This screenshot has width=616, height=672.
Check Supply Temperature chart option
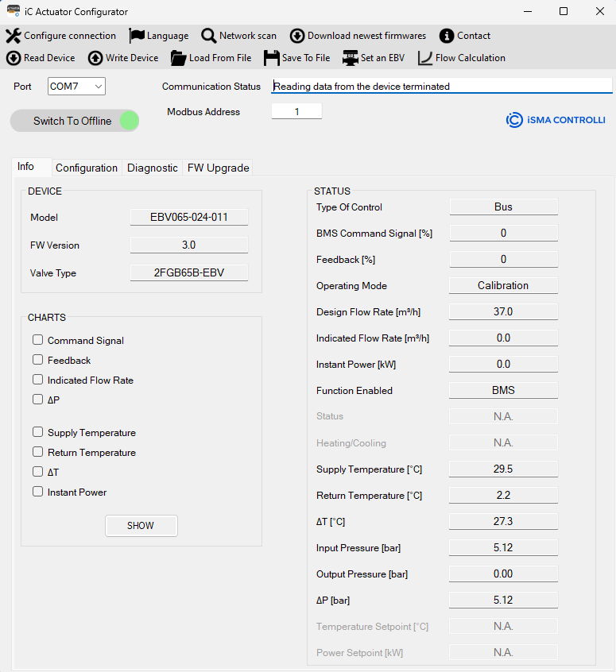point(37,432)
